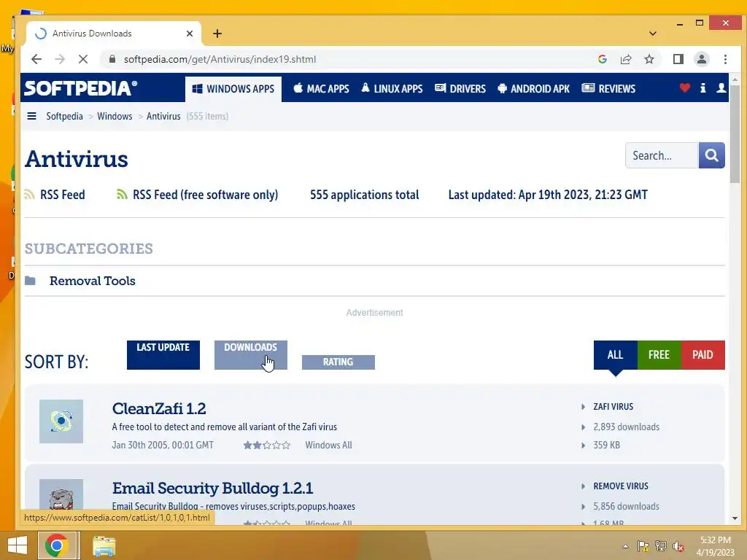The height and width of the screenshot is (560, 747).
Task: Click '2,893 downloads' text
Action: [x=626, y=427]
